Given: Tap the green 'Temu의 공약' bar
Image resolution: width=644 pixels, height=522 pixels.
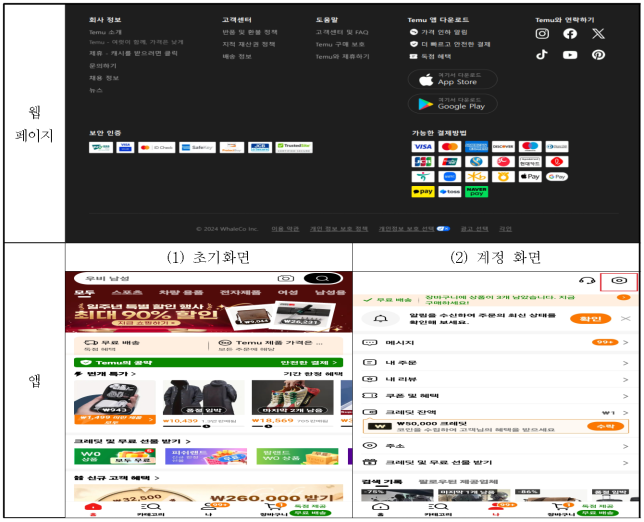Looking at the screenshot, I should coord(208,362).
